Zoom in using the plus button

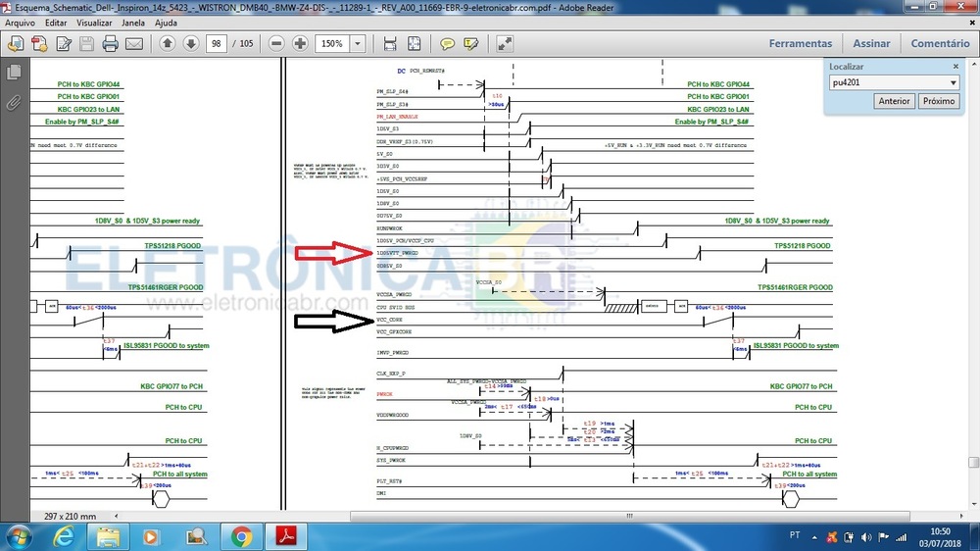300,44
